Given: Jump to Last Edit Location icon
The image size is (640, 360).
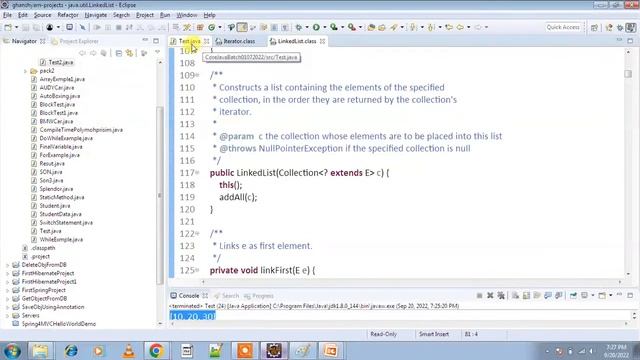Looking at the screenshot, I should 449,27.
